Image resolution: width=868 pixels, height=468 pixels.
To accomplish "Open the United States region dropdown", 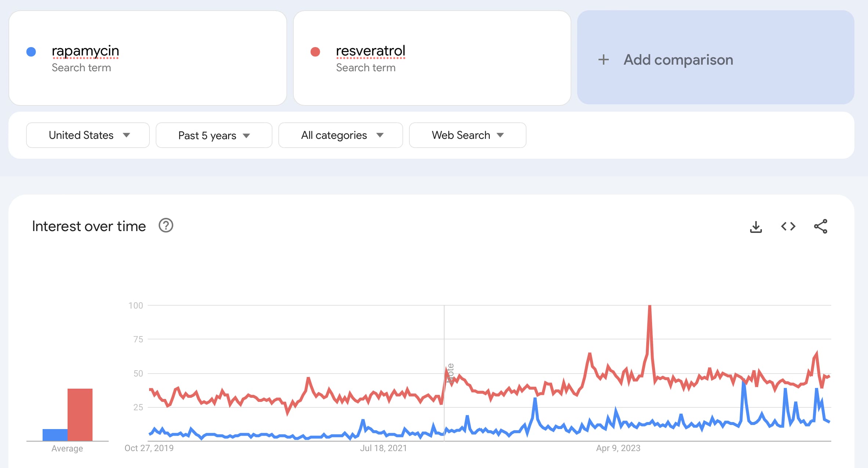I will 88,135.
